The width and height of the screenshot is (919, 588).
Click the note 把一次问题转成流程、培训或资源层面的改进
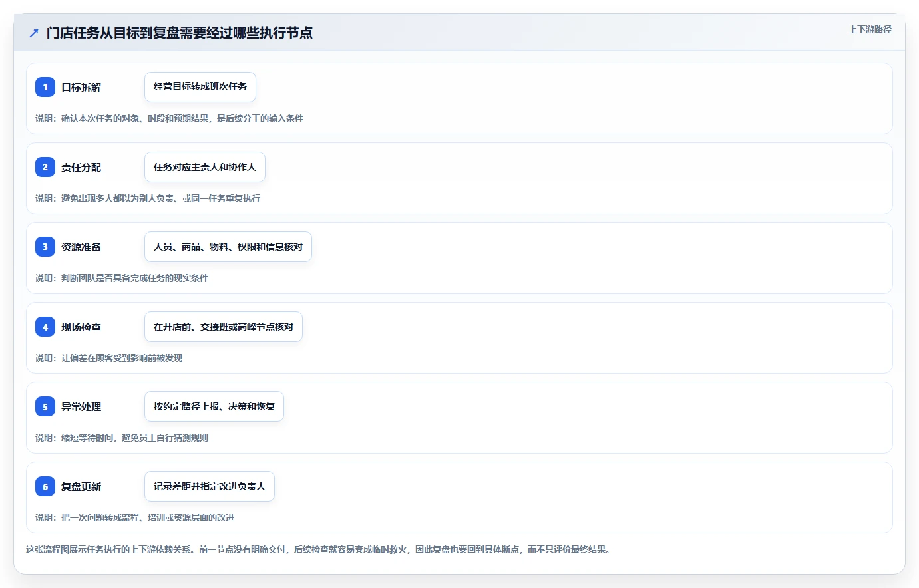click(148, 517)
